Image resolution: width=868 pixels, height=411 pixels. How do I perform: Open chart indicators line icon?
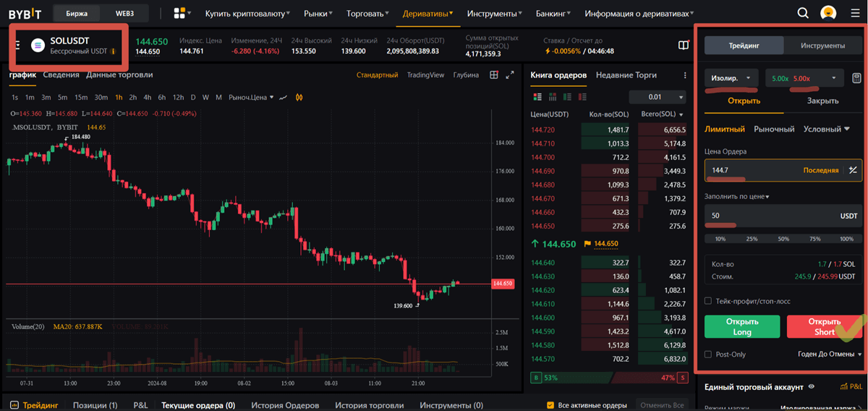point(284,97)
